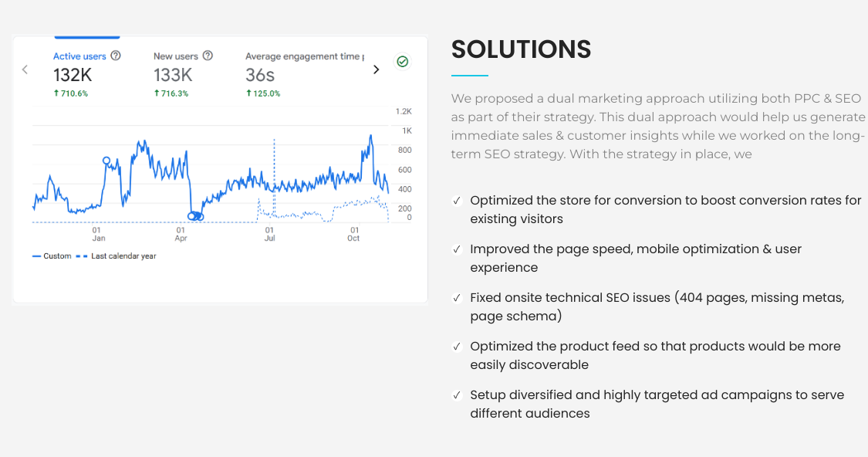Click the checkmark beside "Fixed onsite technical SEO issues"
This screenshot has height=457, width=868.
pos(457,298)
